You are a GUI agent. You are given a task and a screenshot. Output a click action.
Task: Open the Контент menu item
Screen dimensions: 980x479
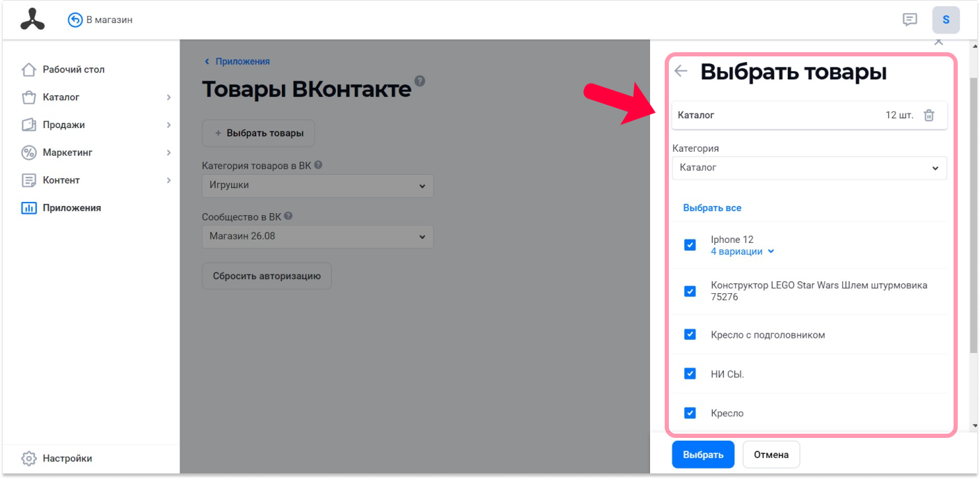[61, 180]
